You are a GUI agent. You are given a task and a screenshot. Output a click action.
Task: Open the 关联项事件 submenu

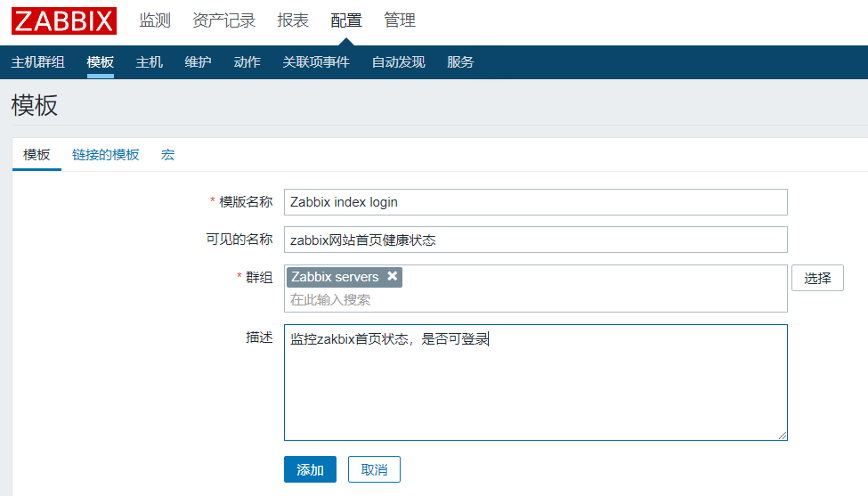[316, 62]
